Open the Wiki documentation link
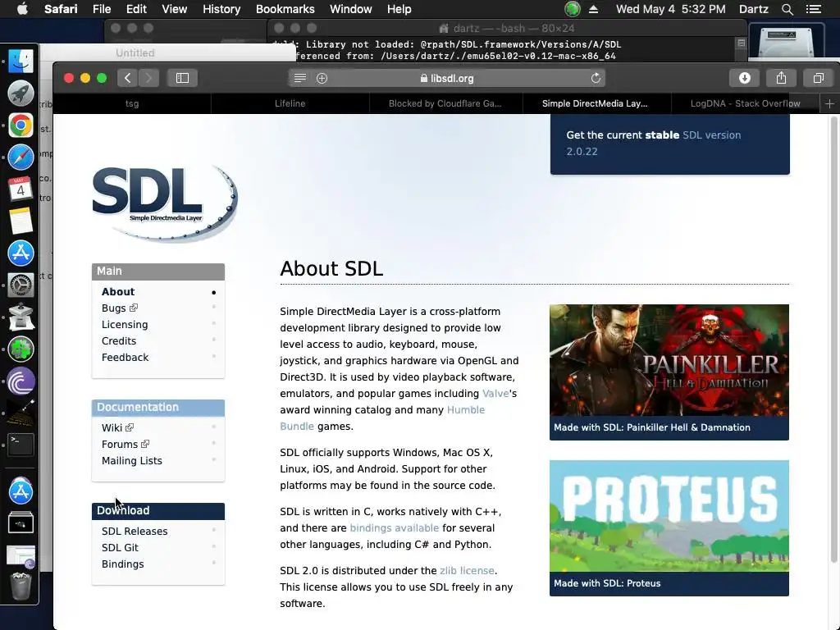The height and width of the screenshot is (630, 840). tap(117, 427)
